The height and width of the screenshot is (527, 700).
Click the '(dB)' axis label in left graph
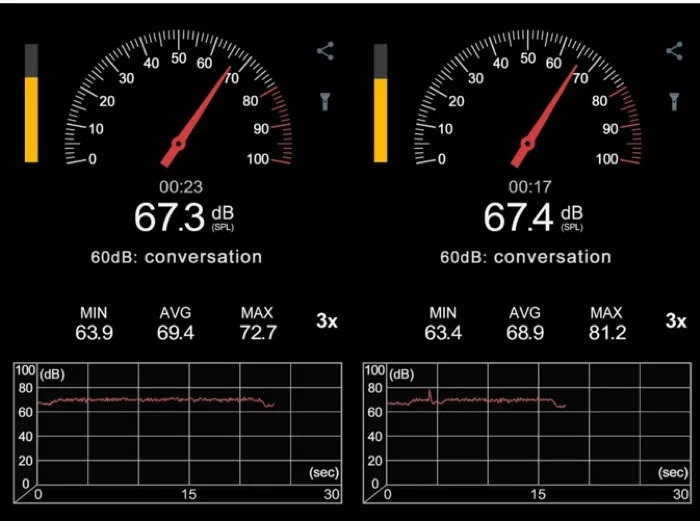pyautogui.click(x=52, y=374)
